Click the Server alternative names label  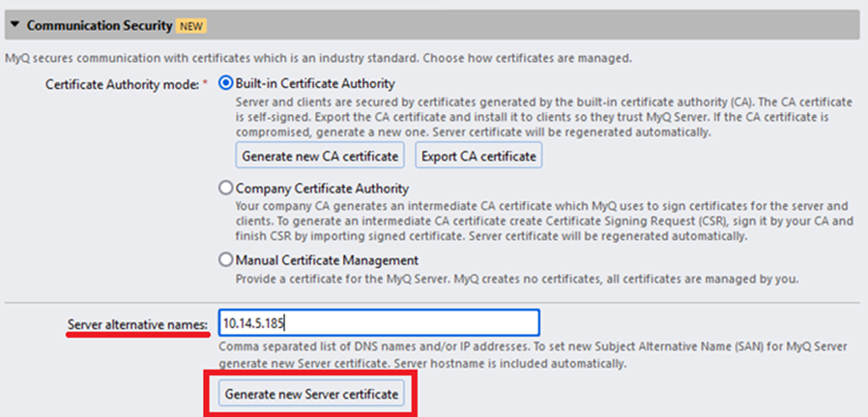[x=137, y=323]
